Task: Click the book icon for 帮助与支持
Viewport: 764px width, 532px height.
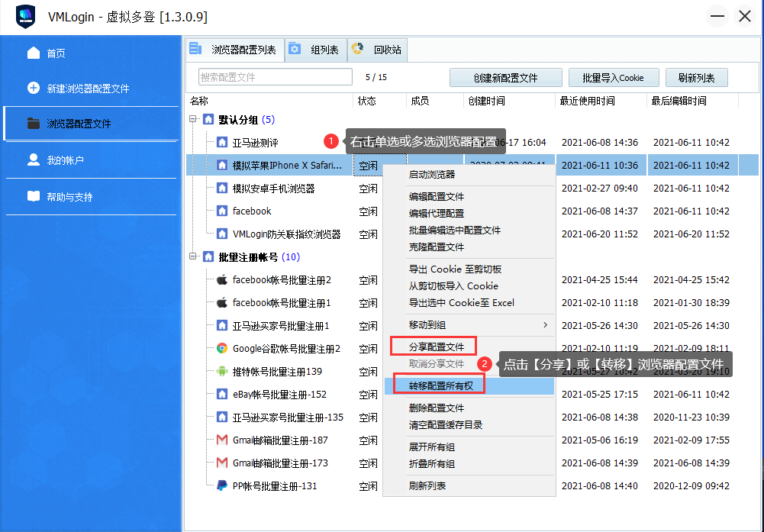Action: click(x=34, y=196)
